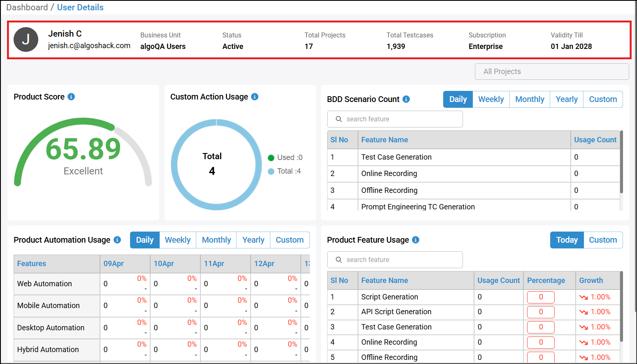637x364 pixels.
Task: Click the BDD table Usage Count header
Action: point(595,140)
